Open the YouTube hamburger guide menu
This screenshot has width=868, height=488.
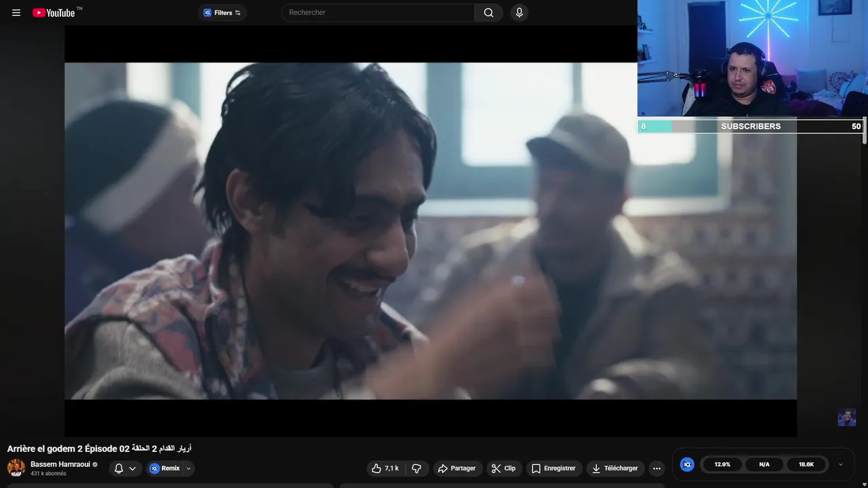pos(16,12)
